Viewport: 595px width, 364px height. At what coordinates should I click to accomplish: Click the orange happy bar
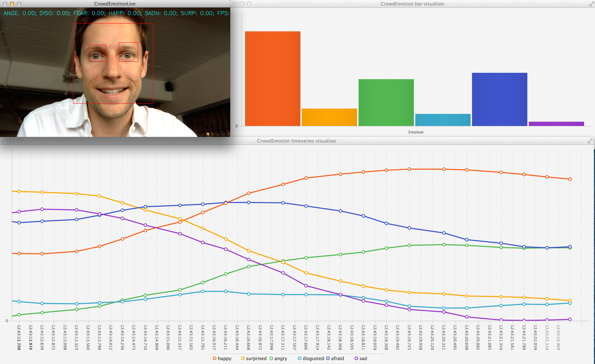[273, 79]
